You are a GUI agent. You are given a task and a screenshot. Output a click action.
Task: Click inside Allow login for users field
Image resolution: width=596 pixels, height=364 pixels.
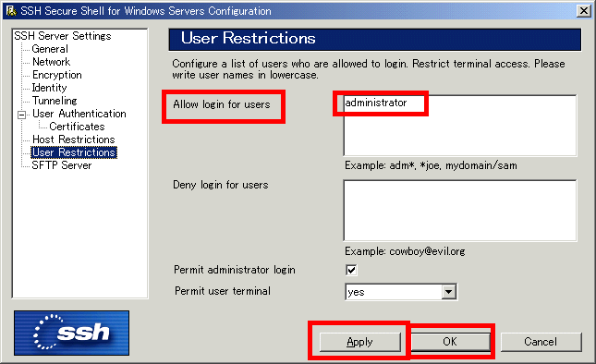460,126
